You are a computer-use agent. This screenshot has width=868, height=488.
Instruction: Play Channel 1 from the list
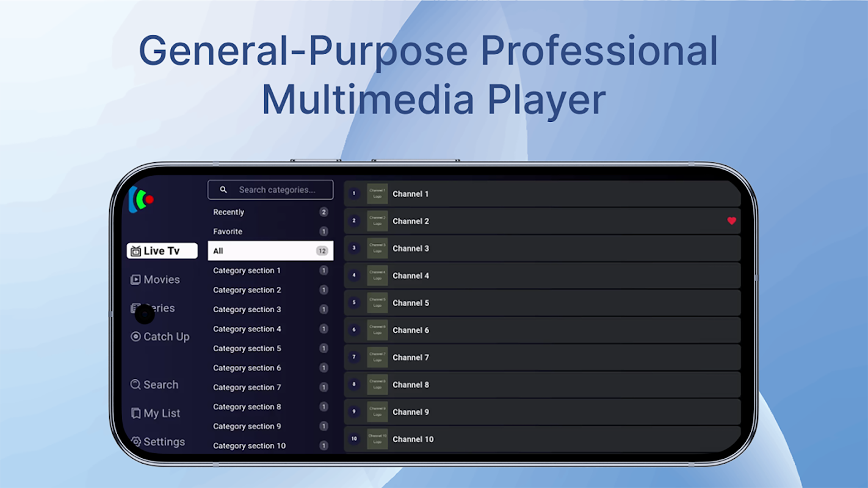[x=542, y=194]
